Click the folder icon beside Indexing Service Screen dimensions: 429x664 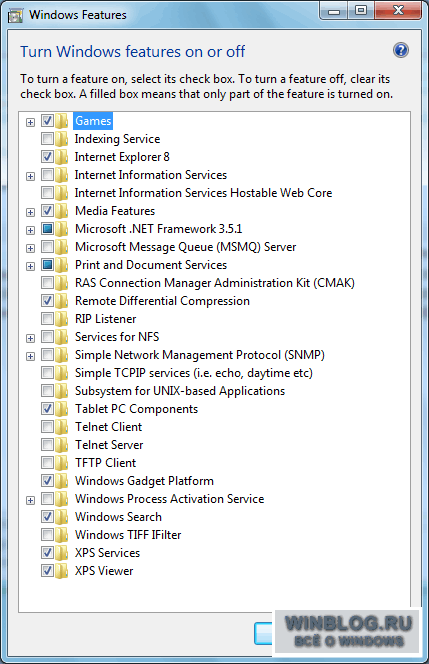(x=62, y=139)
